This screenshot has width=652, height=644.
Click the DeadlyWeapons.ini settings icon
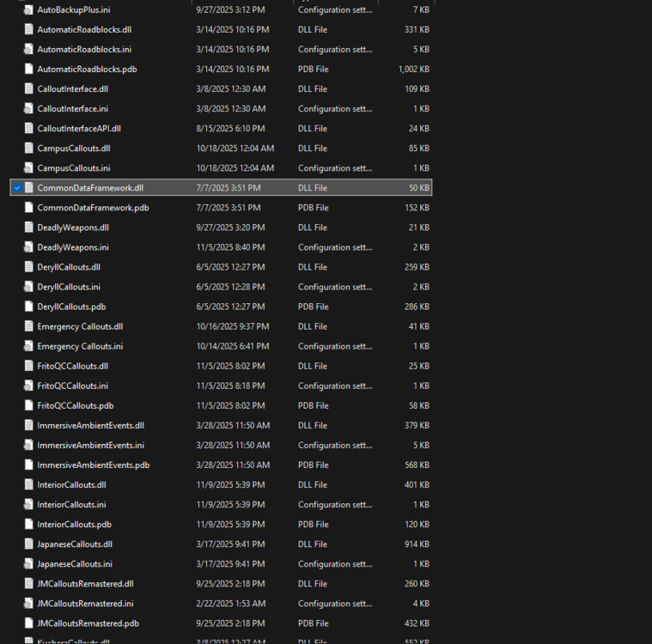(x=28, y=247)
